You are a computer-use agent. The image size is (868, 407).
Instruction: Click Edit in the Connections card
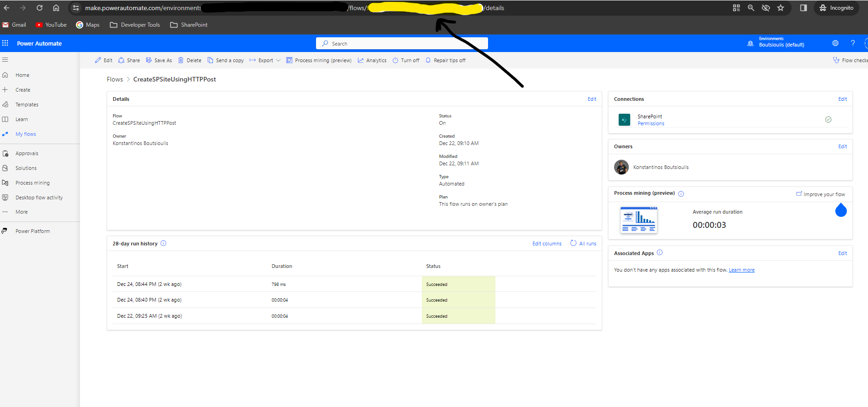[842, 99]
